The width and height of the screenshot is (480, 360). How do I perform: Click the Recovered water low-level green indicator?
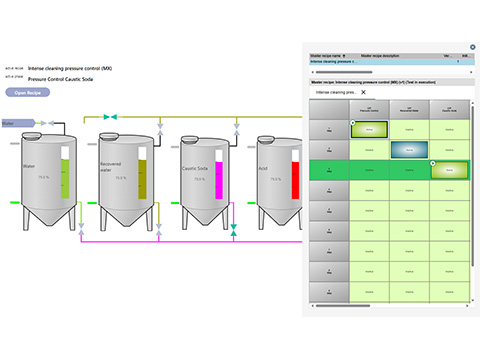point(92,203)
